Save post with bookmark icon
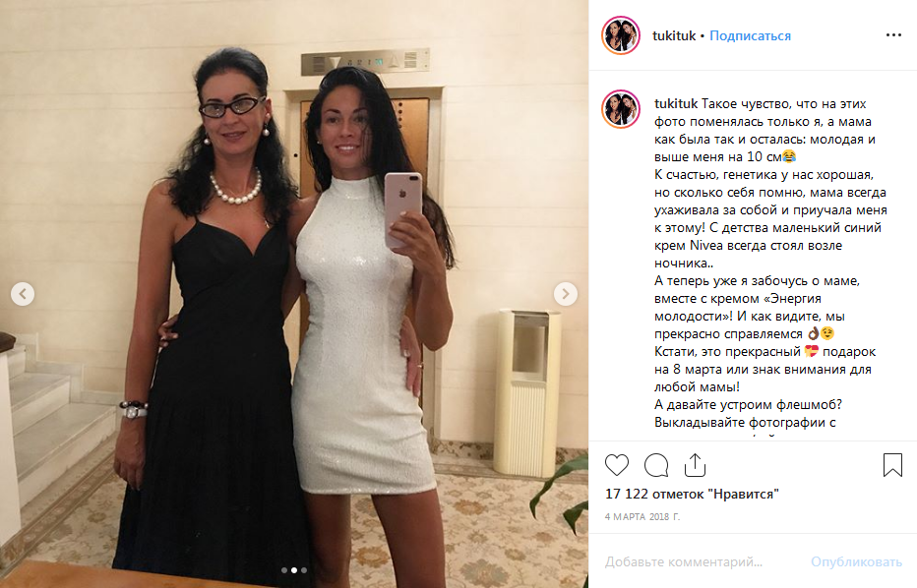The image size is (917, 588). 892,465
